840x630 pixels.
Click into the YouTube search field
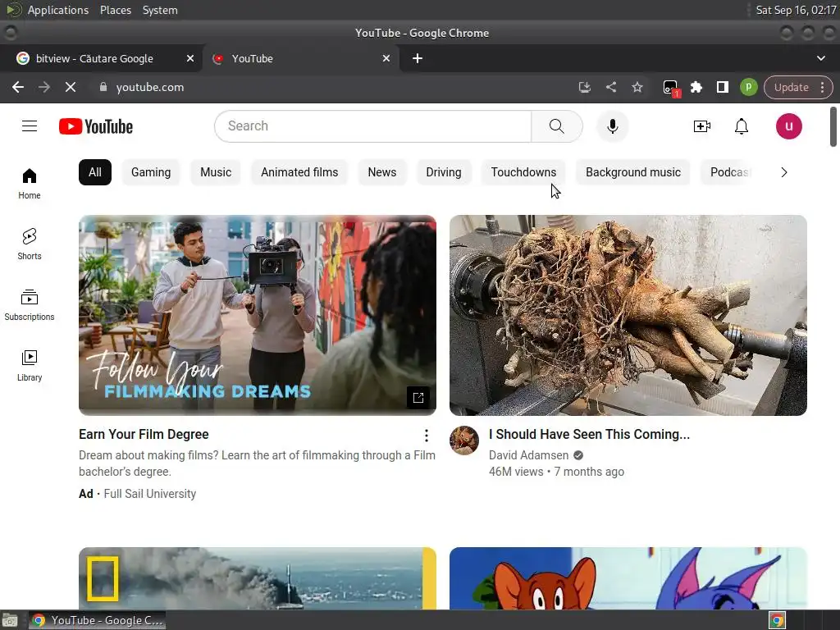pos(373,126)
